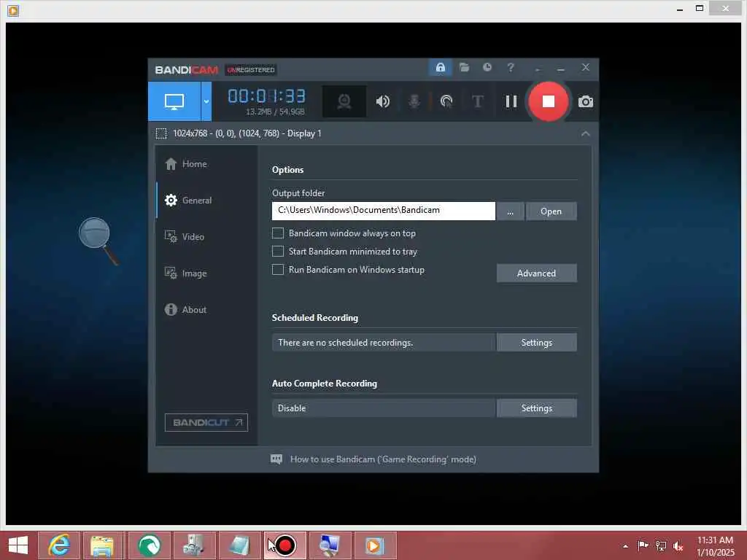This screenshot has height=560, width=747.
Task: Click the output folder path field
Action: coord(384,211)
